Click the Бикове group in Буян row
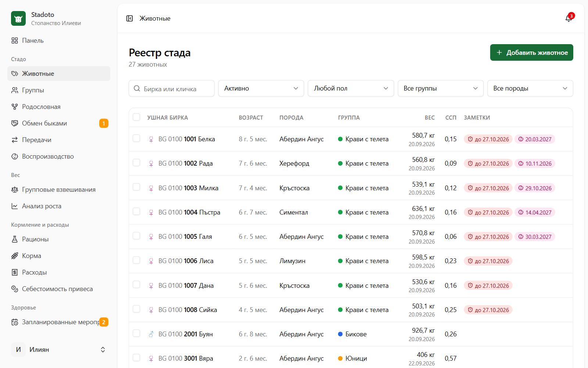 [352, 334]
